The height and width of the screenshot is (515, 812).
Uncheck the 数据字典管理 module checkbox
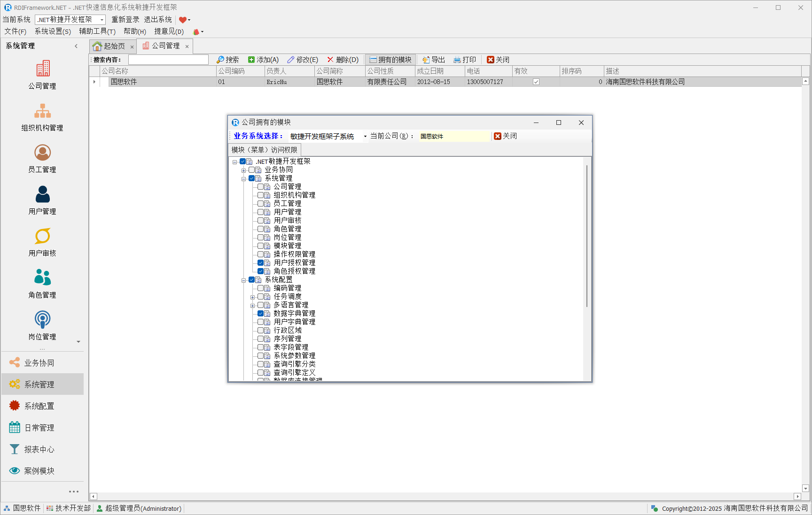coord(260,314)
